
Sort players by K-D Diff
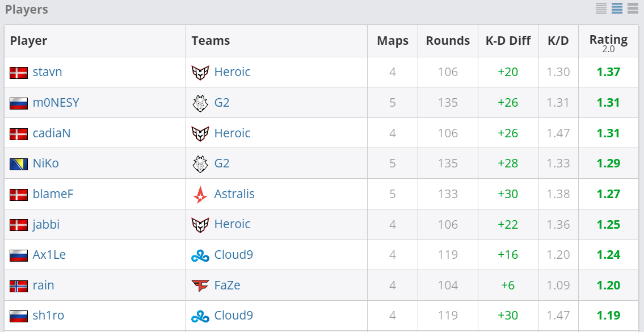pos(508,40)
